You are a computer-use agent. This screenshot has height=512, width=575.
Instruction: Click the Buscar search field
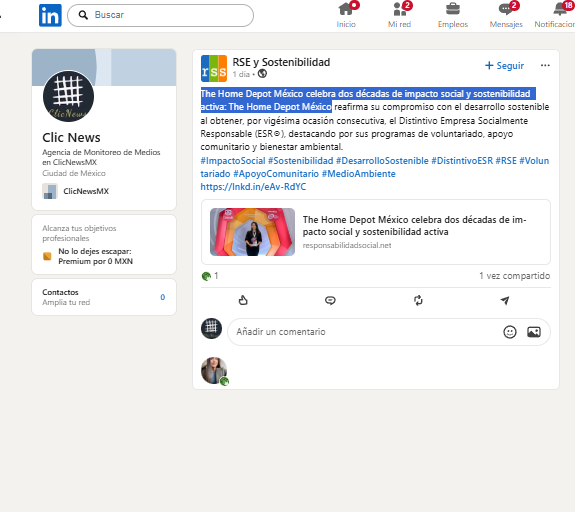point(160,15)
